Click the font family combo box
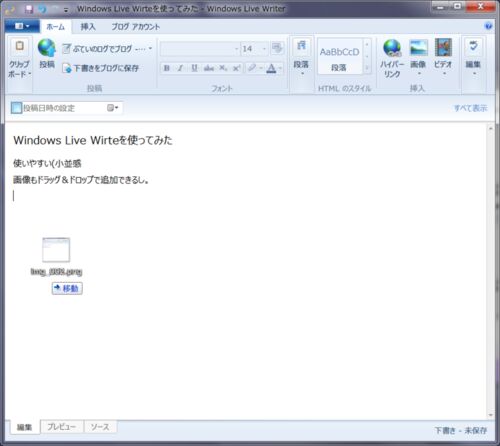 pos(199,49)
